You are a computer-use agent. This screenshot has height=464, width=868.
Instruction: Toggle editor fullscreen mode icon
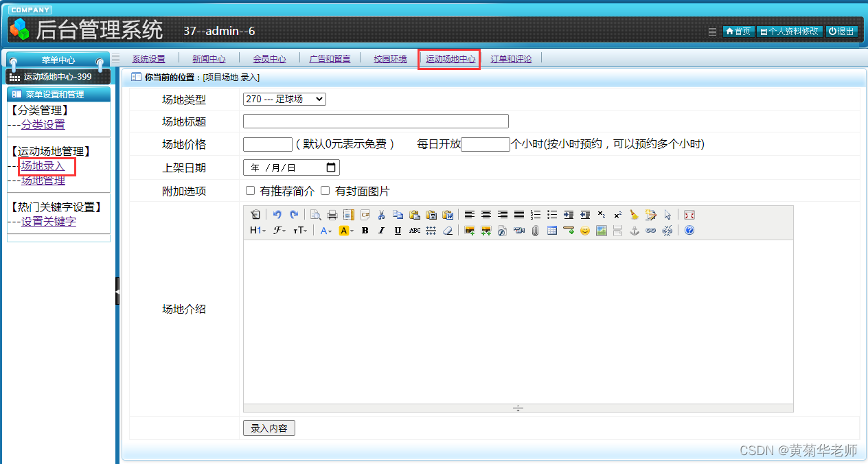689,215
